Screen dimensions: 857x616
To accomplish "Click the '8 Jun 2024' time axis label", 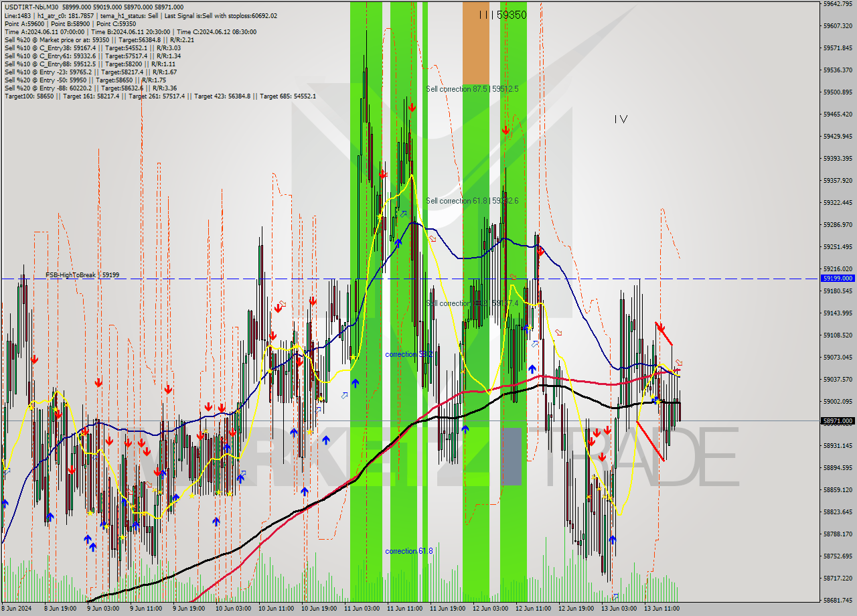I will tap(17, 609).
